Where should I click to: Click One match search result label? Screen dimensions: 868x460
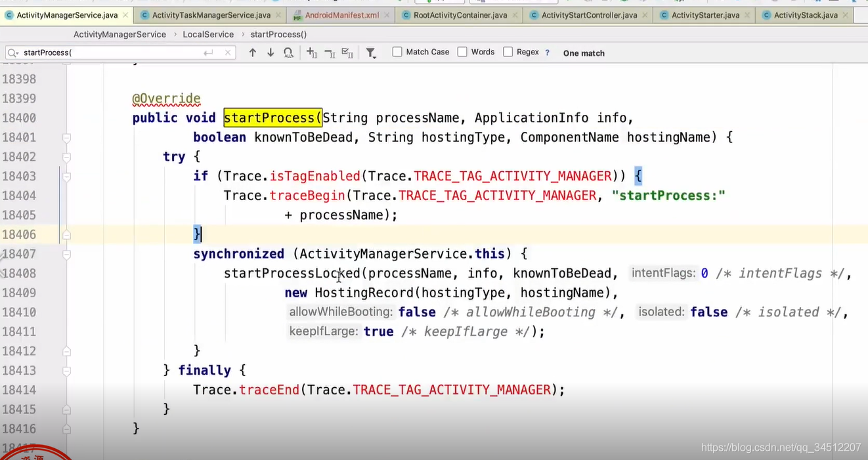(x=584, y=53)
